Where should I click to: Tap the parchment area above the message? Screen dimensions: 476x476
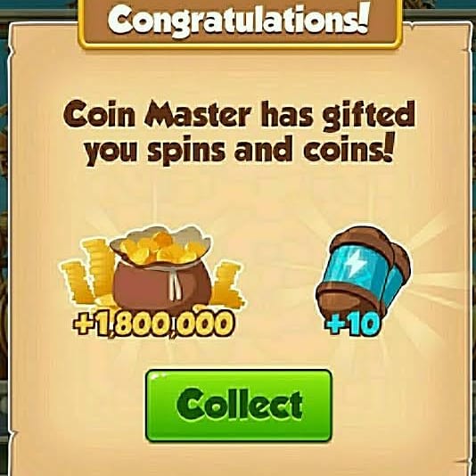coord(239,74)
